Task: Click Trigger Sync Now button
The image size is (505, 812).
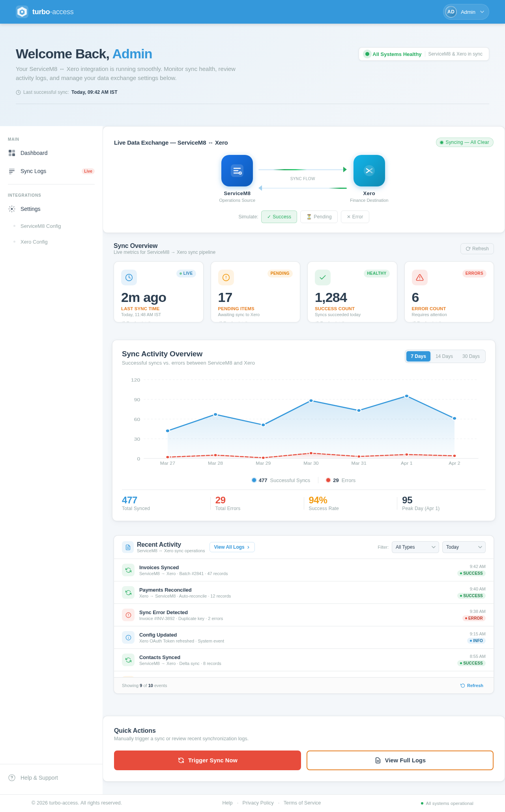Action: (208, 760)
